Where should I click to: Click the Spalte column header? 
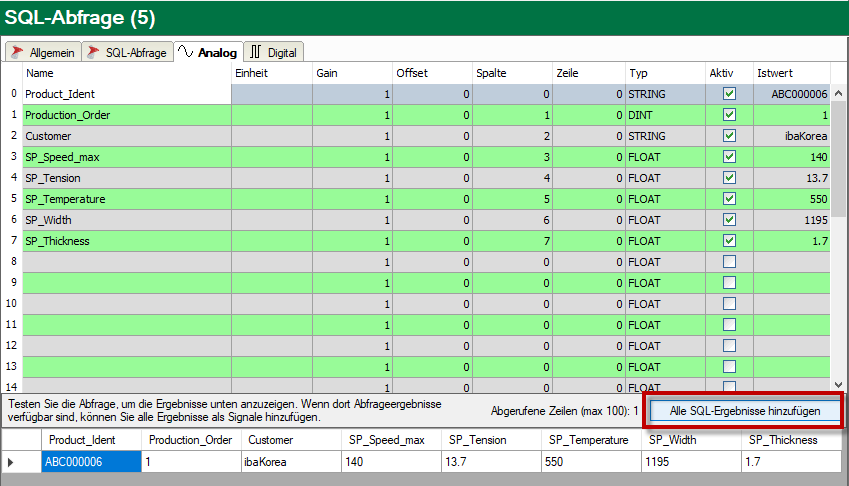[512, 73]
